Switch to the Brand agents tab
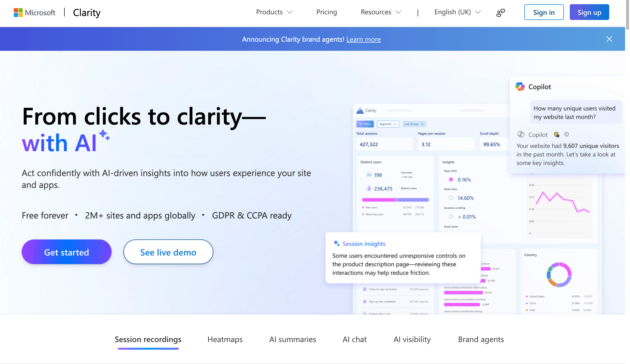Image resolution: width=630 pixels, height=364 pixels. coord(481,339)
